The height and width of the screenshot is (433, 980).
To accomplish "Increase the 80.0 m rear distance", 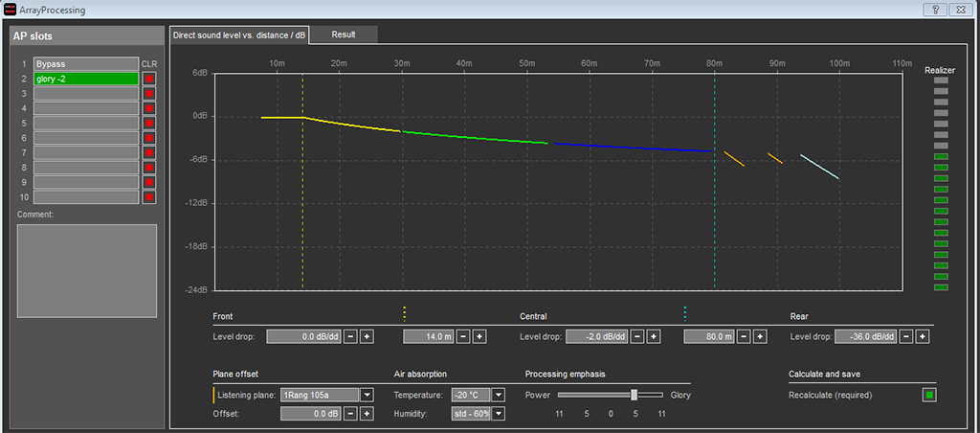I will tap(760, 336).
